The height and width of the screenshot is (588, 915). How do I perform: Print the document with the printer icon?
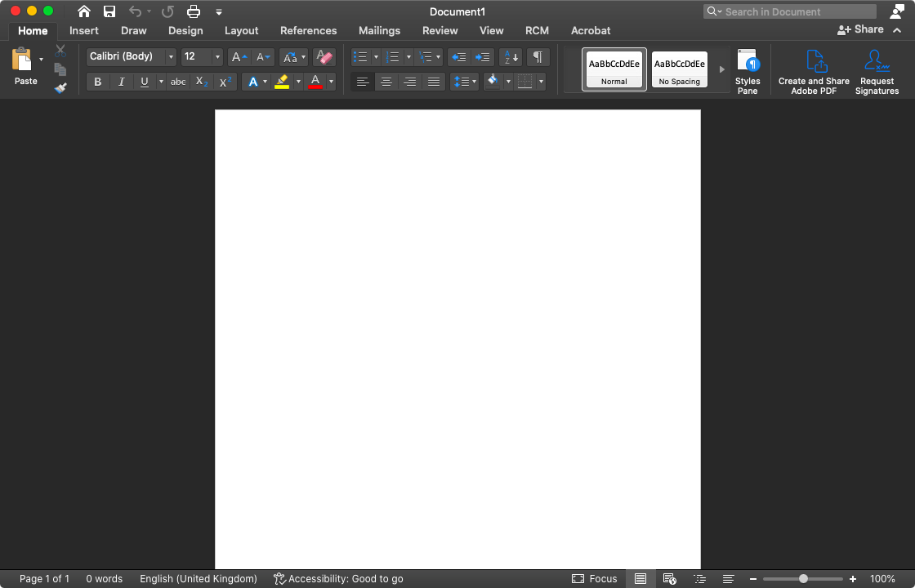(x=193, y=11)
